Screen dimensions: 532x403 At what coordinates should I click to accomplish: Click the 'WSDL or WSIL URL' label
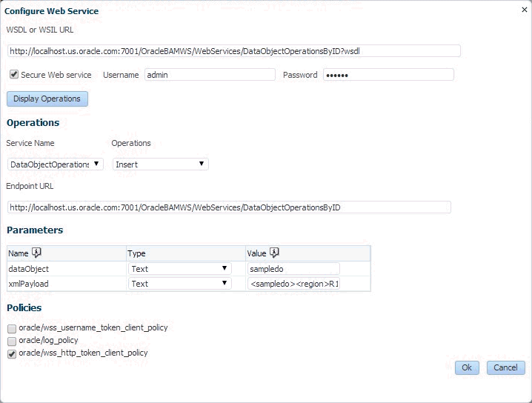coord(40,30)
